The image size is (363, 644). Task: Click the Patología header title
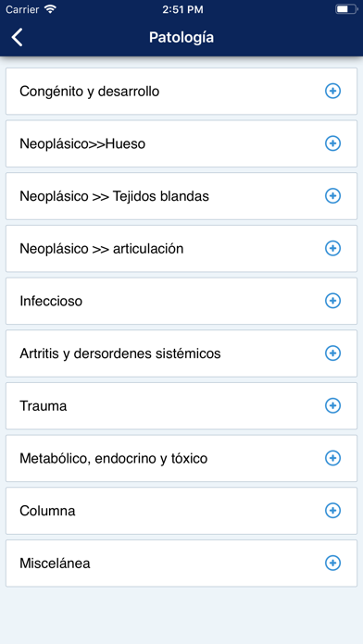tap(181, 37)
